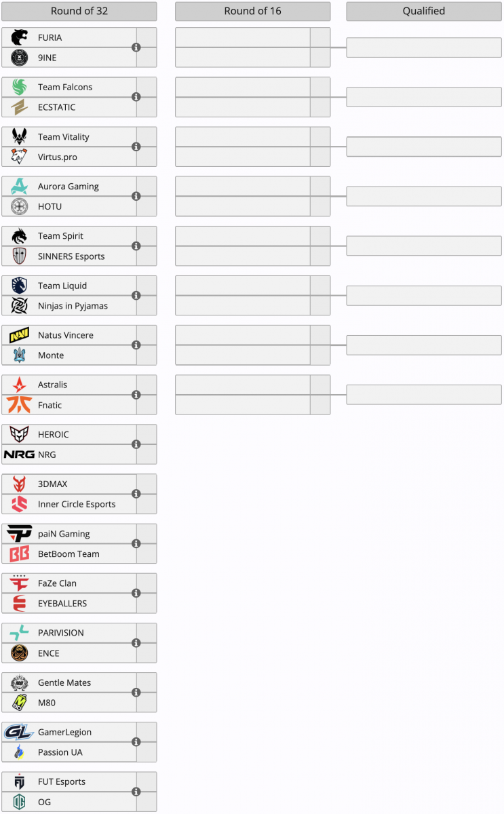Viewport: 504px width, 814px height.
Task: Click the Ninjas in Pyjamas logo
Action: point(20,306)
